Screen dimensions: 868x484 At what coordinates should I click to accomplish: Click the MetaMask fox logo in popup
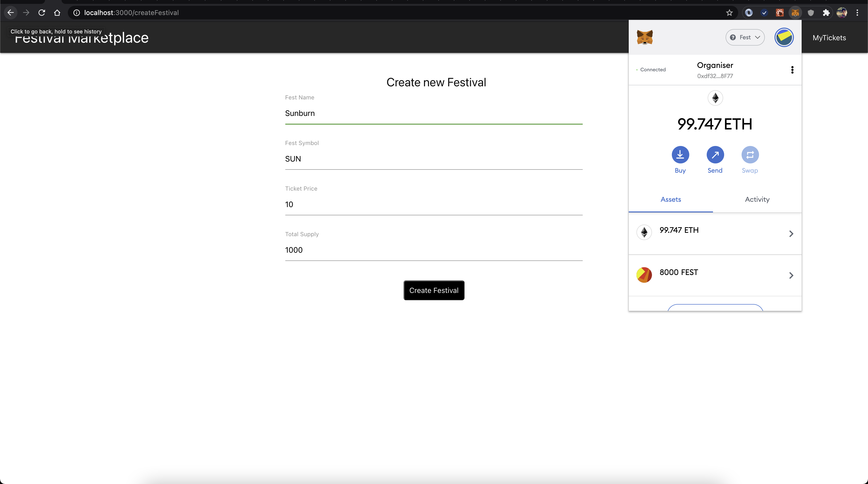click(645, 37)
